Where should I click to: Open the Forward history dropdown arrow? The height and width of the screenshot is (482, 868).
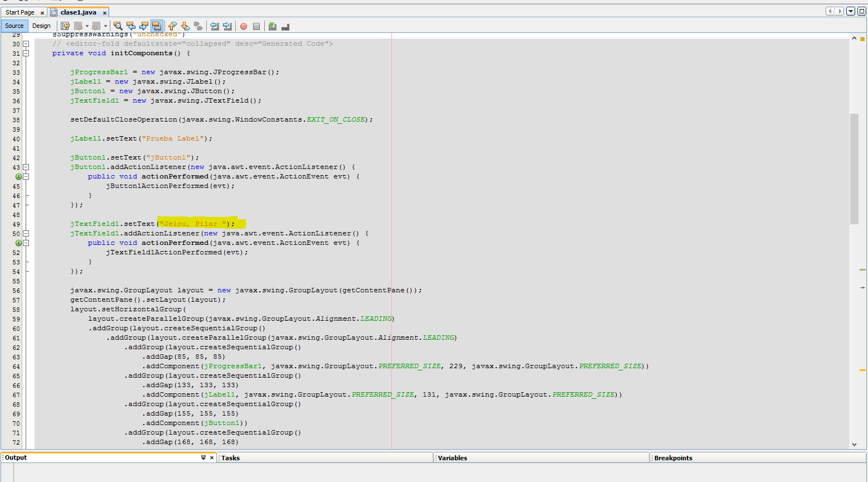point(105,26)
